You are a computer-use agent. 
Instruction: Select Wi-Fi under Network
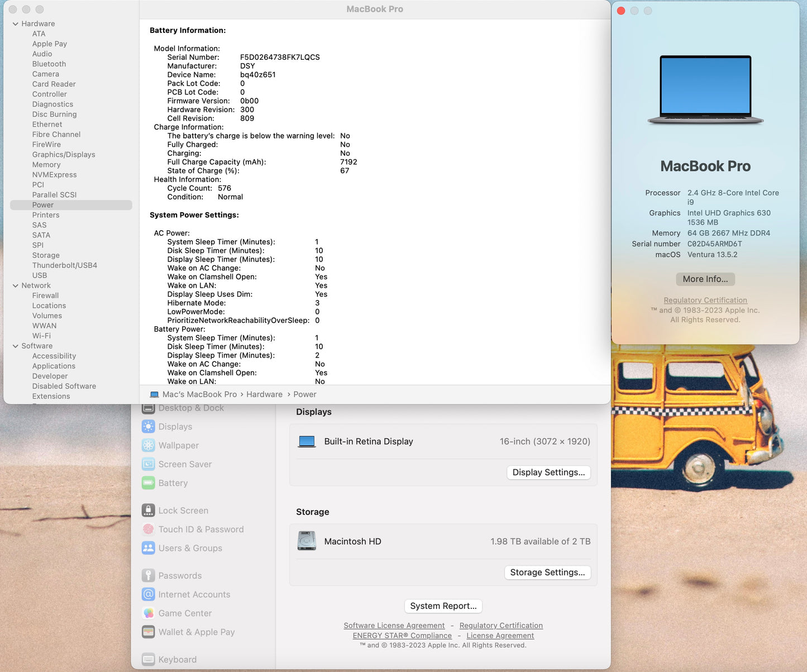[41, 336]
